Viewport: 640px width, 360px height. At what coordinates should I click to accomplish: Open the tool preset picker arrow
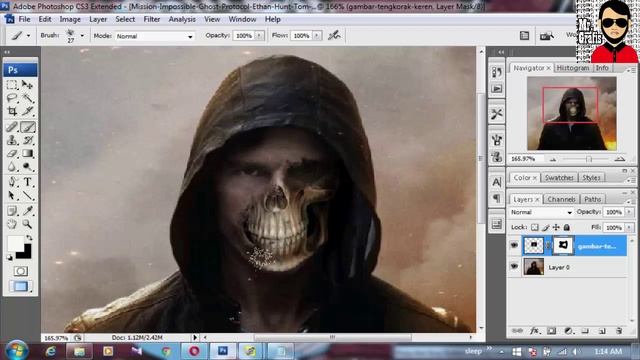click(x=28, y=36)
